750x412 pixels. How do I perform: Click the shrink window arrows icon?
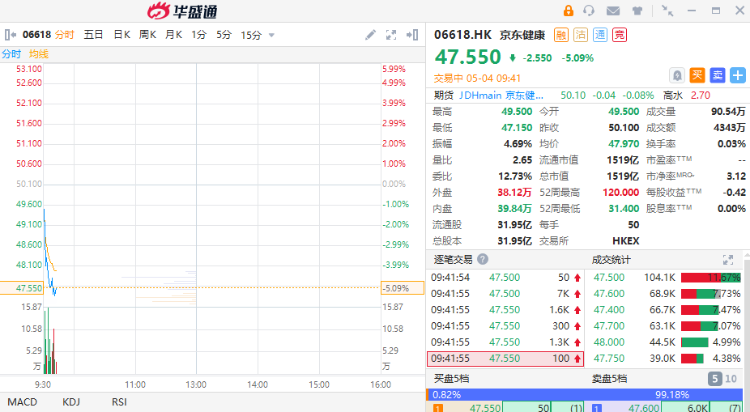click(667, 11)
